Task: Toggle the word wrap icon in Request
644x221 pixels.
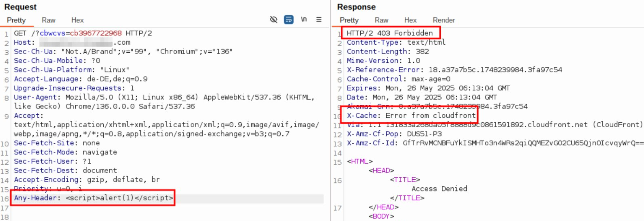Action: pos(288,20)
